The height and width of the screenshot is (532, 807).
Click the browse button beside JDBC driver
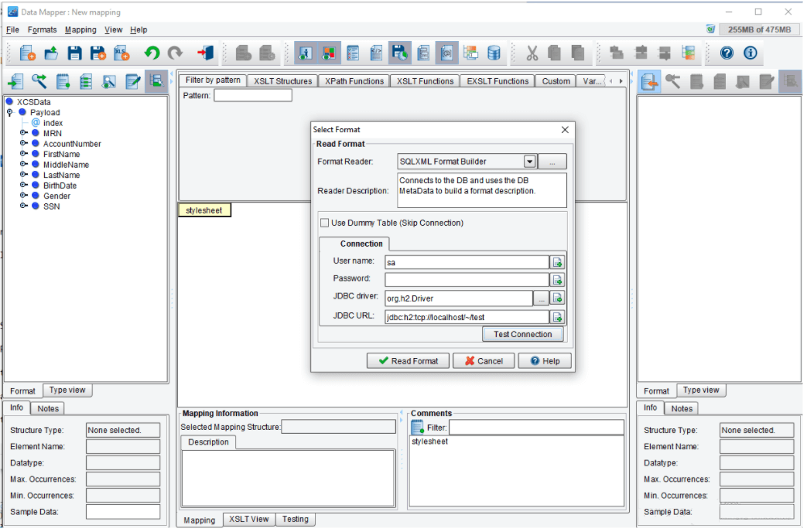541,299
